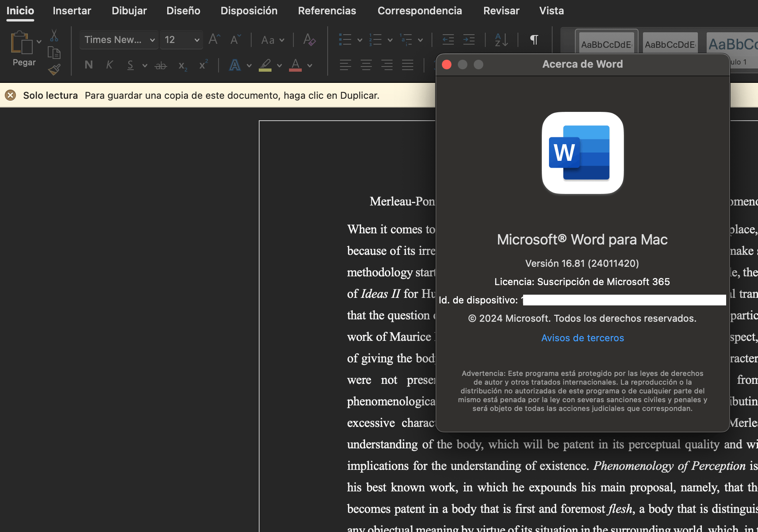Screen dimensions: 758x532
Task: Expand the text effects dropdown arrow
Action: pyautogui.click(x=249, y=66)
